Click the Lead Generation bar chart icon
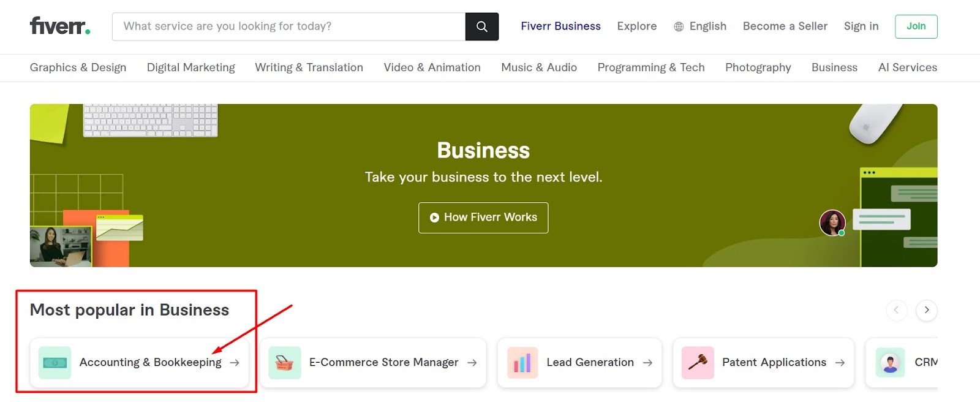This screenshot has height=402, width=980. pos(522,363)
